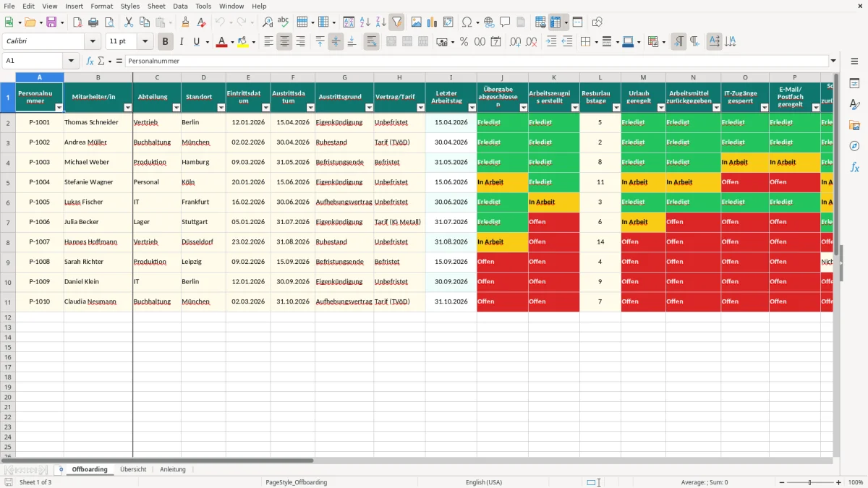Viewport: 868px width, 488px height.
Task: Click the Name Box input field
Action: 33,61
